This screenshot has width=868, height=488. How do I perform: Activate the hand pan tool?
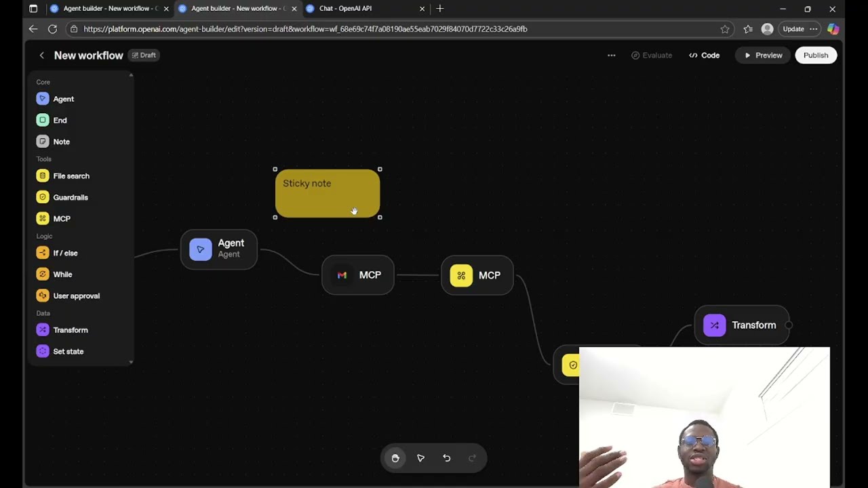point(395,458)
